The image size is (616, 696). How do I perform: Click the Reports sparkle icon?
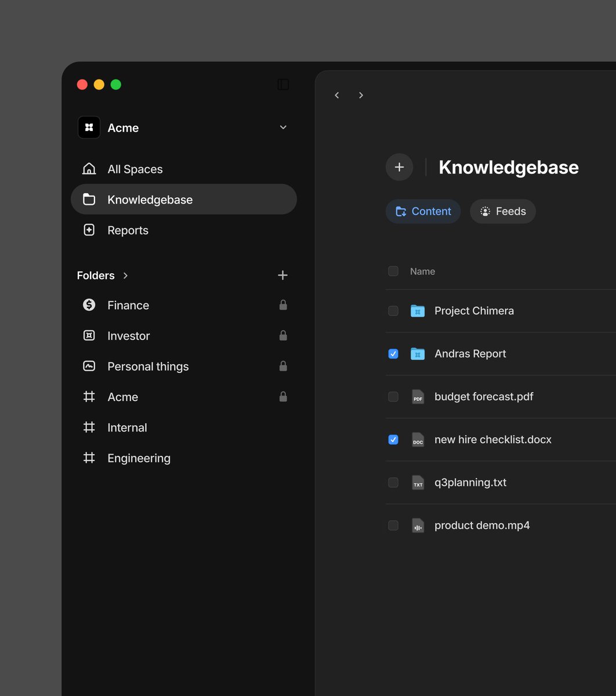[x=89, y=230]
